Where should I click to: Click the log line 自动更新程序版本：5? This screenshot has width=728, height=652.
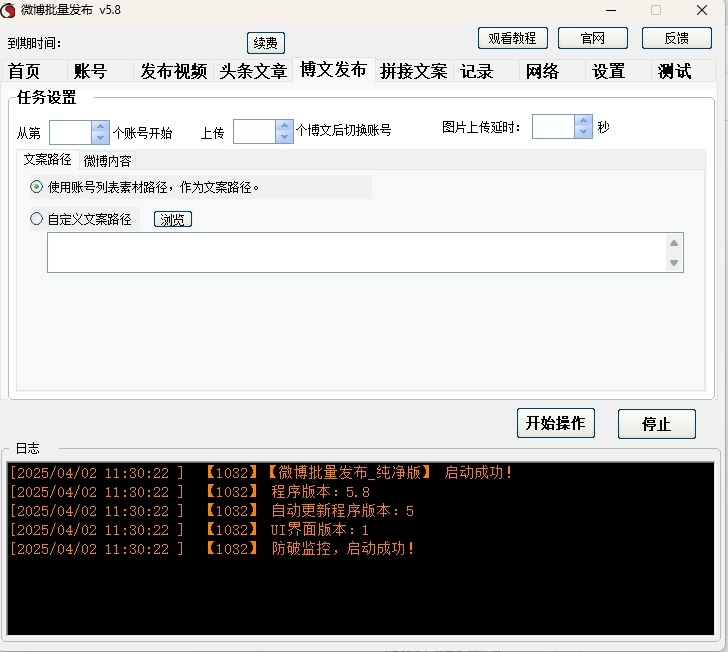tap(212, 511)
